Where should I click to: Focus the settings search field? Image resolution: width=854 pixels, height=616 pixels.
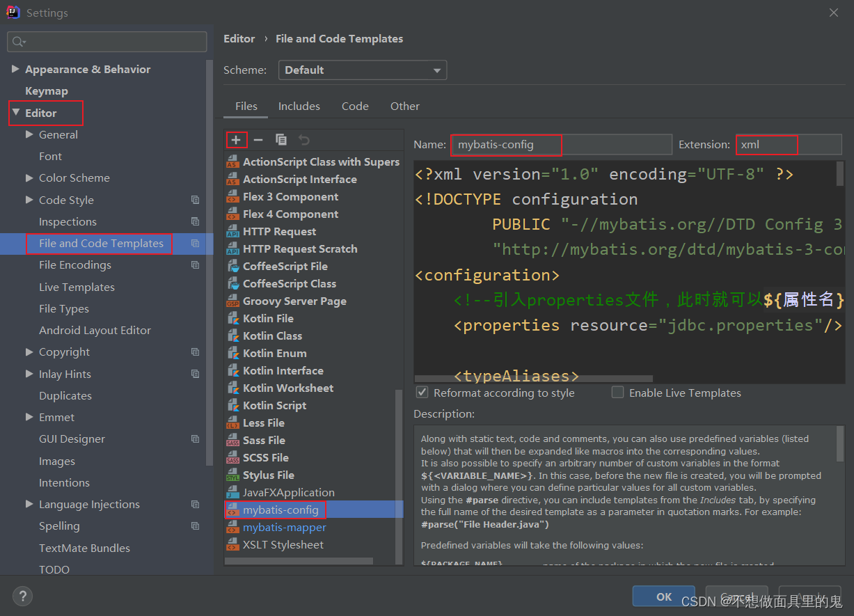pos(107,42)
